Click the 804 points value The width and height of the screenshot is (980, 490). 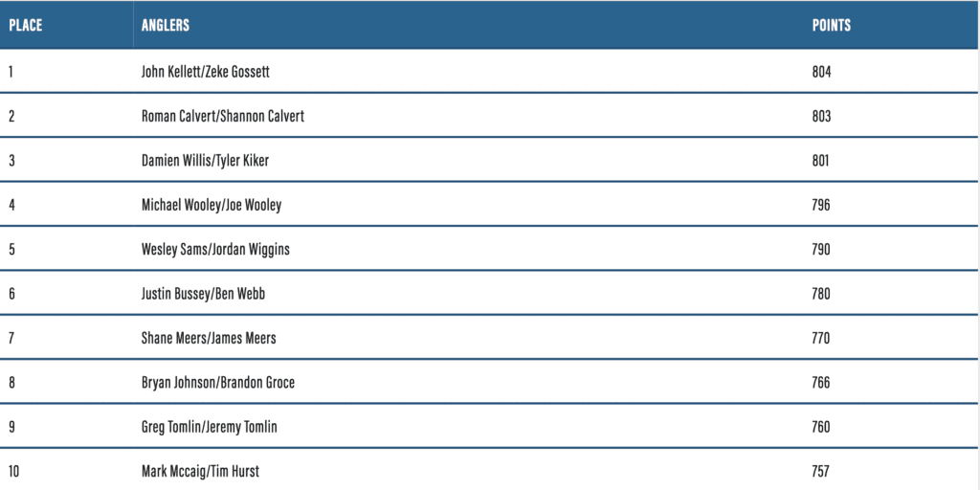click(821, 72)
